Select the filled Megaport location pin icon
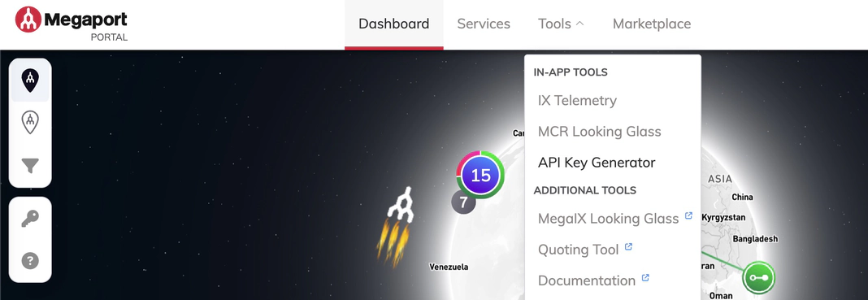868x300 pixels. 30,80
